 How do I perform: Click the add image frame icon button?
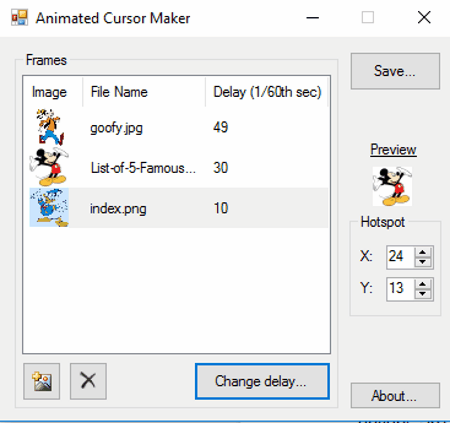click(x=42, y=381)
